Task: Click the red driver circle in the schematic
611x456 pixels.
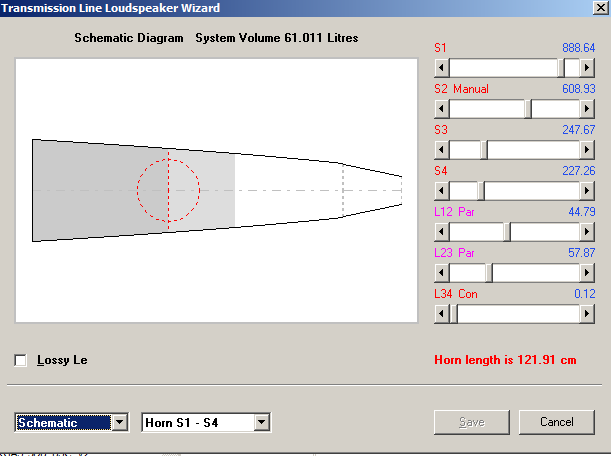Action: (x=168, y=190)
